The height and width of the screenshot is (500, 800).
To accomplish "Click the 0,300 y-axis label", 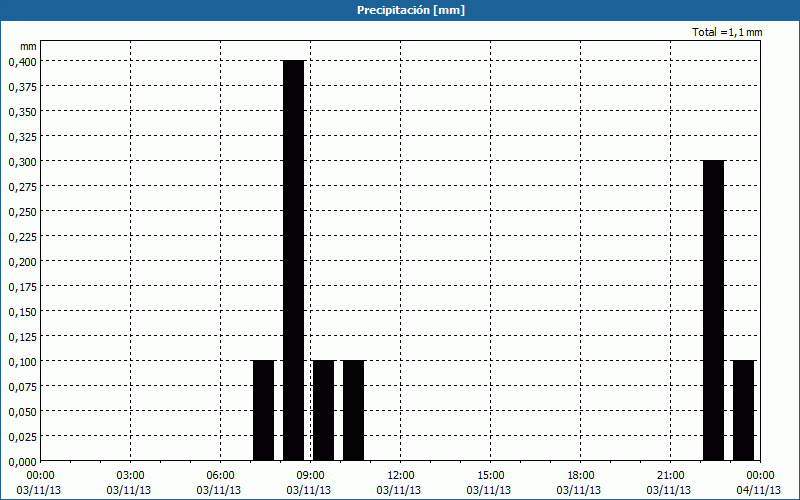I will point(22,162).
